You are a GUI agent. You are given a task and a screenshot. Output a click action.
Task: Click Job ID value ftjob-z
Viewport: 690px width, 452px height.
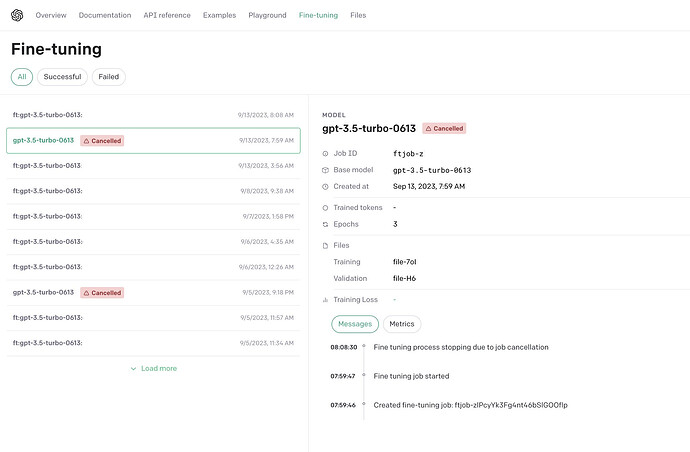tap(408, 154)
